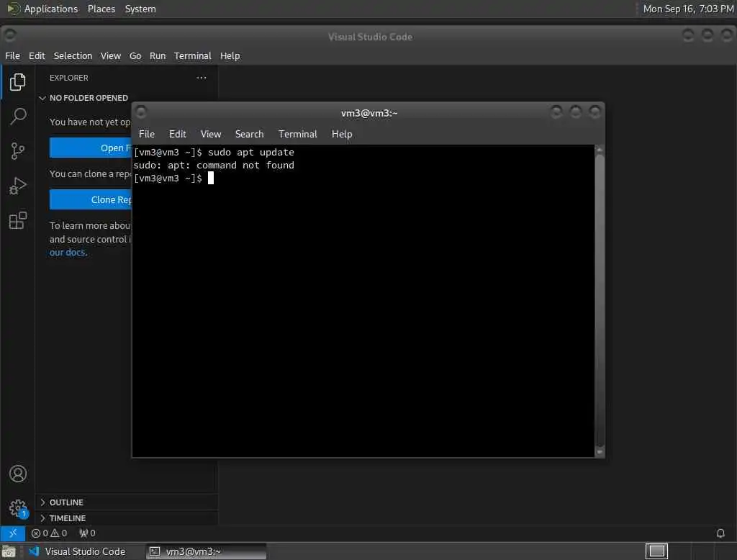This screenshot has height=560, width=737.
Task: Open the Applications menu in top panel
Action: click(x=51, y=9)
